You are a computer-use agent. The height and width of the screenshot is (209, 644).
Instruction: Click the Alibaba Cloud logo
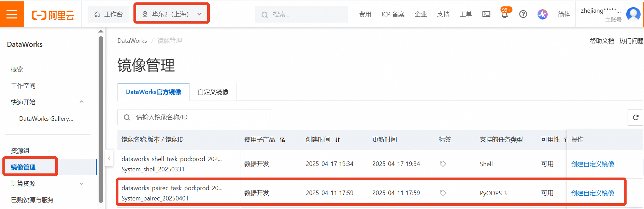[x=53, y=15]
